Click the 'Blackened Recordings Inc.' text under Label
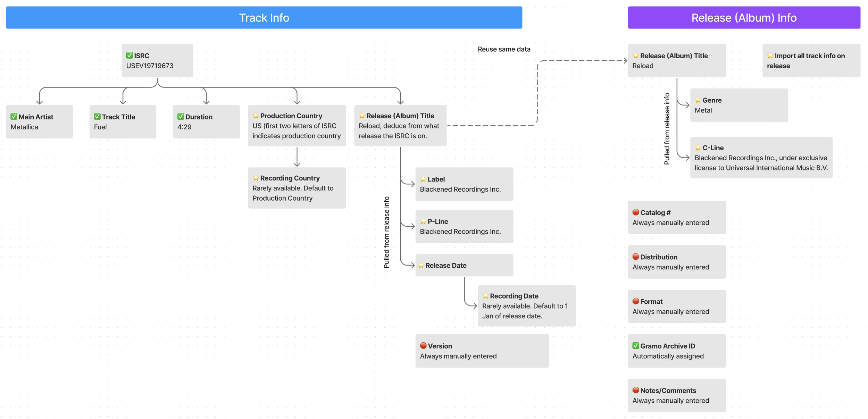The height and width of the screenshot is (419, 868). coord(460,189)
